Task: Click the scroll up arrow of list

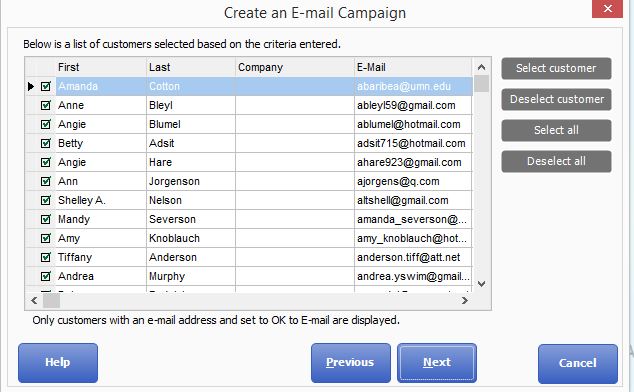Action: 481,68
